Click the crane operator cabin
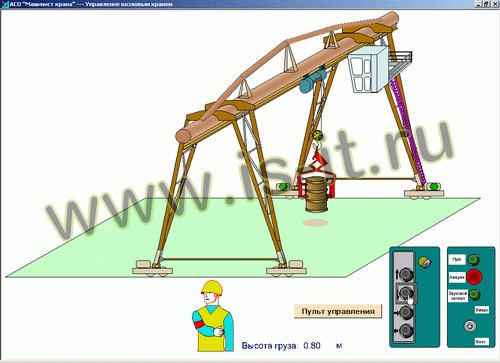Screen dimensions: 500x363 tap(368, 69)
